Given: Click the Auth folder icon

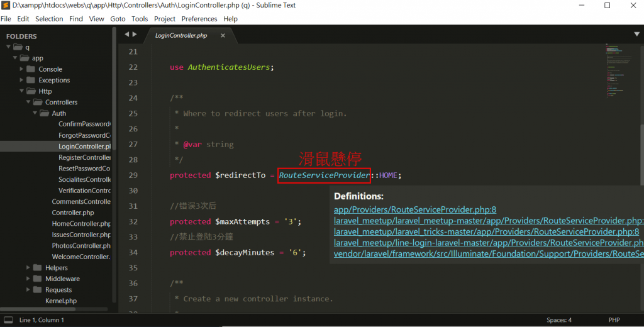Looking at the screenshot, I should [45, 113].
